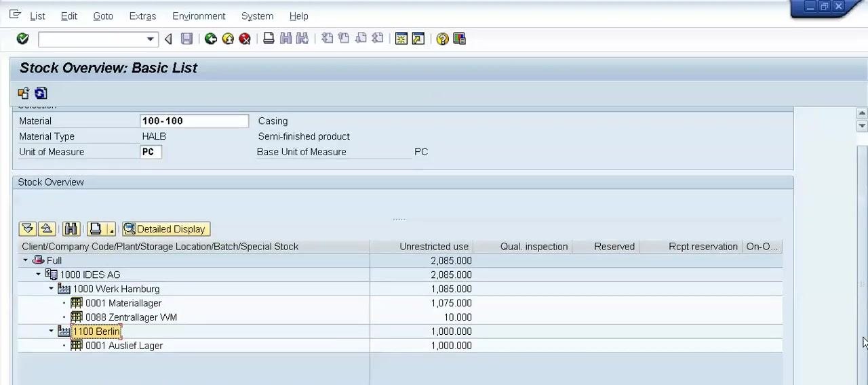Click the Previous Page icon

point(344,39)
